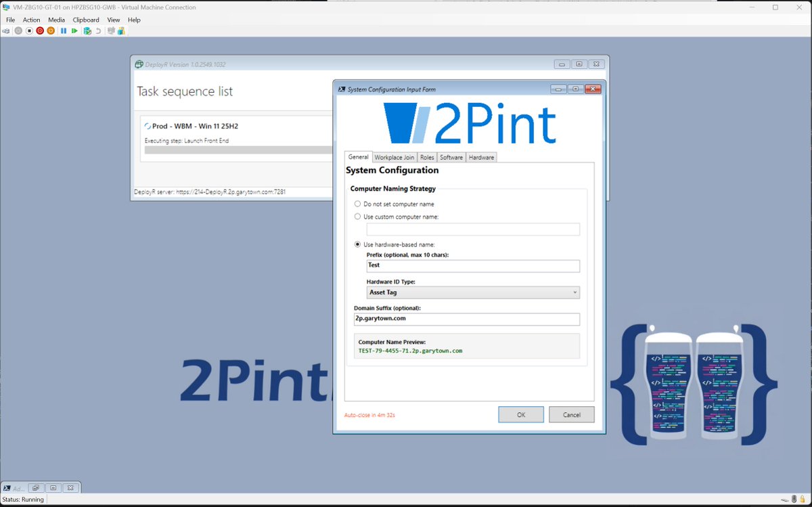The width and height of the screenshot is (812, 507).
Task: Select Use hardware-based name radio
Action: click(358, 244)
